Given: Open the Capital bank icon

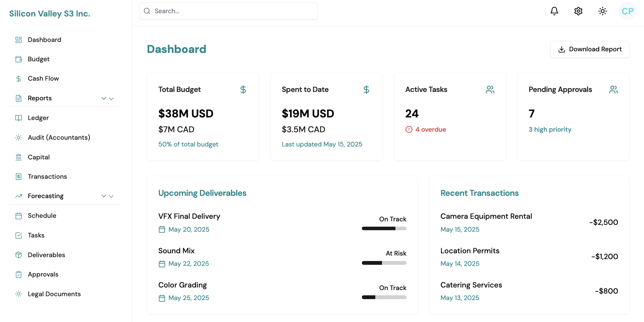Looking at the screenshot, I should coord(18,157).
